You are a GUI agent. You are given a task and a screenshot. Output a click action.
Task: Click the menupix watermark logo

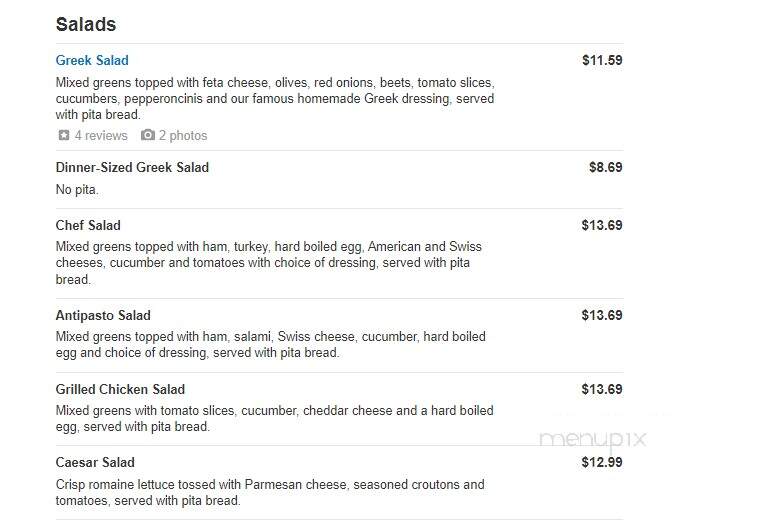tap(593, 440)
